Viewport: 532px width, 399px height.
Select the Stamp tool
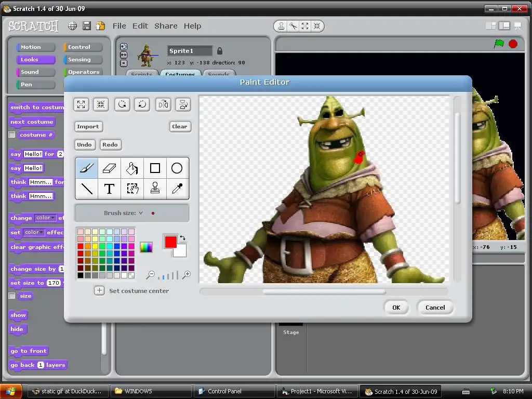click(x=155, y=188)
